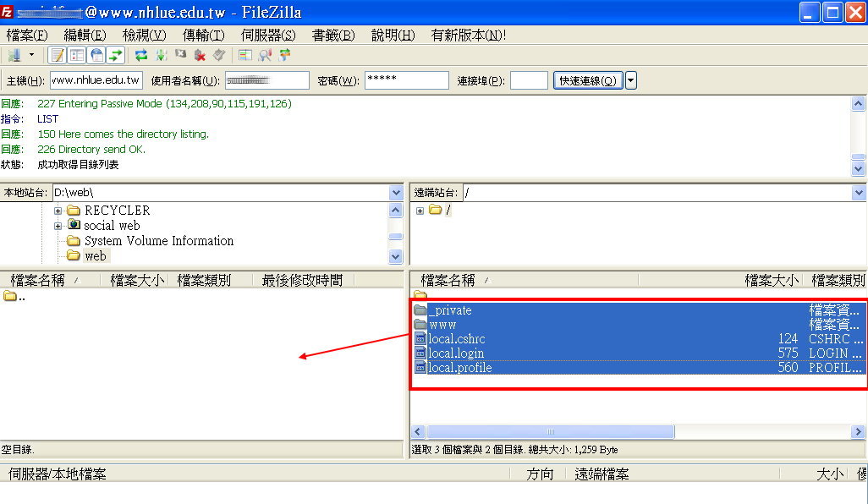Image resolution: width=868 pixels, height=504 pixels.
Task: Toggle the message log display
Action: click(x=58, y=55)
